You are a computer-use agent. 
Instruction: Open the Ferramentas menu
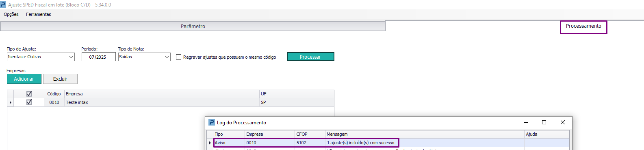click(x=39, y=14)
